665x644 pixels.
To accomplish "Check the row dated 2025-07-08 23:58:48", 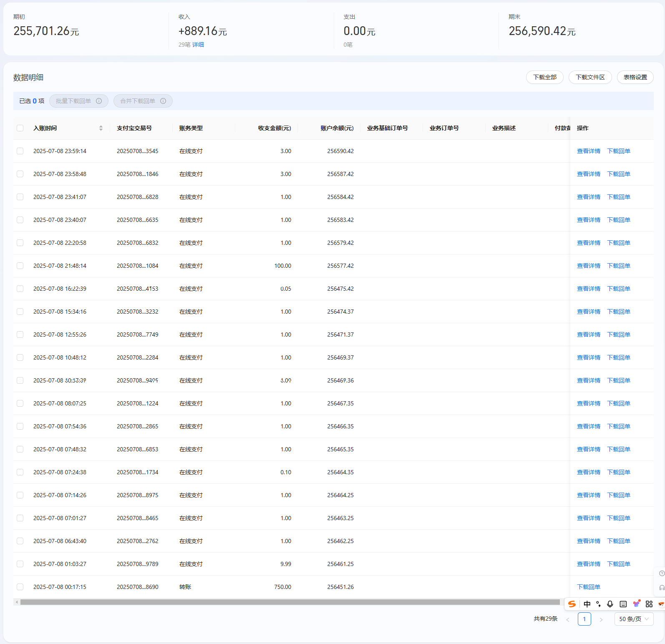I will [x=20, y=174].
